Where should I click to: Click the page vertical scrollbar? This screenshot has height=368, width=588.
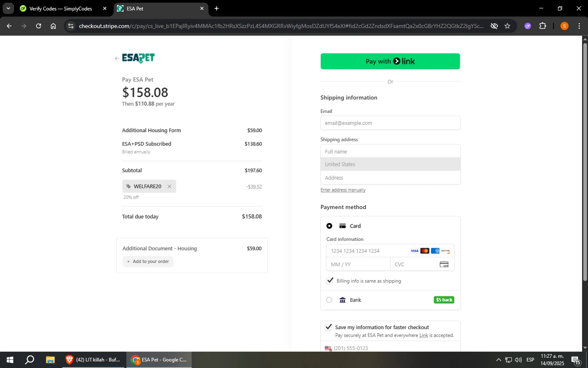(585, 162)
